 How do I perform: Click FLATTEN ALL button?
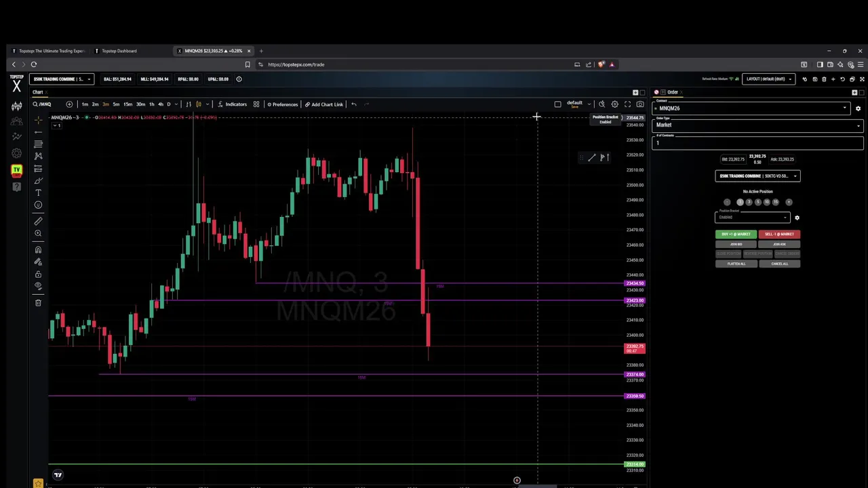pyautogui.click(x=736, y=264)
